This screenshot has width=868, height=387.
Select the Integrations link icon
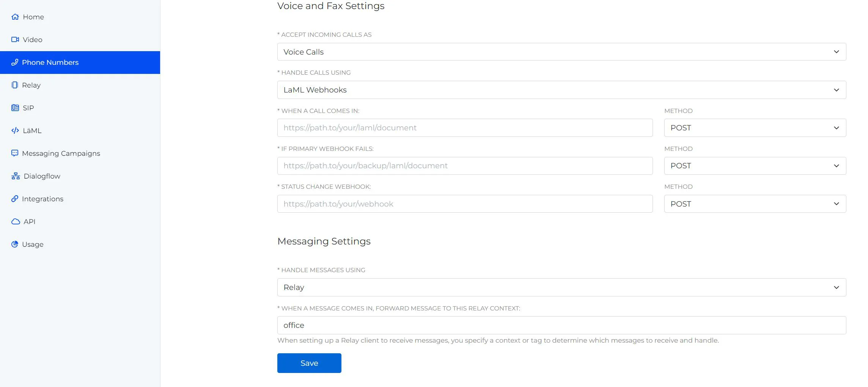[x=15, y=199]
